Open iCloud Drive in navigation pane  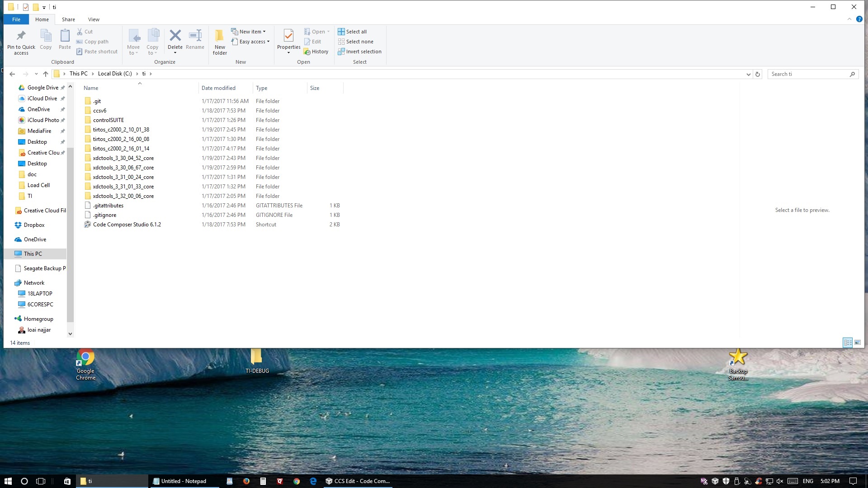coord(42,99)
